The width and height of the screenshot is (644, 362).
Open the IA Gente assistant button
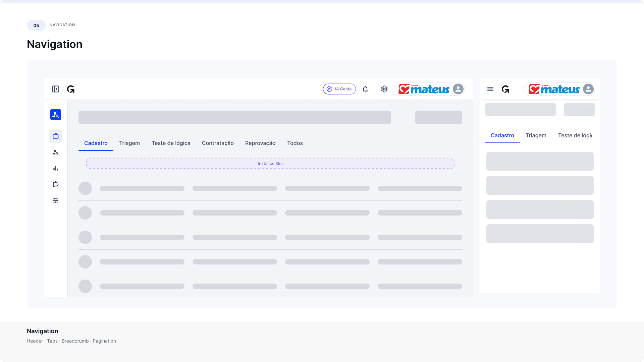(x=339, y=89)
